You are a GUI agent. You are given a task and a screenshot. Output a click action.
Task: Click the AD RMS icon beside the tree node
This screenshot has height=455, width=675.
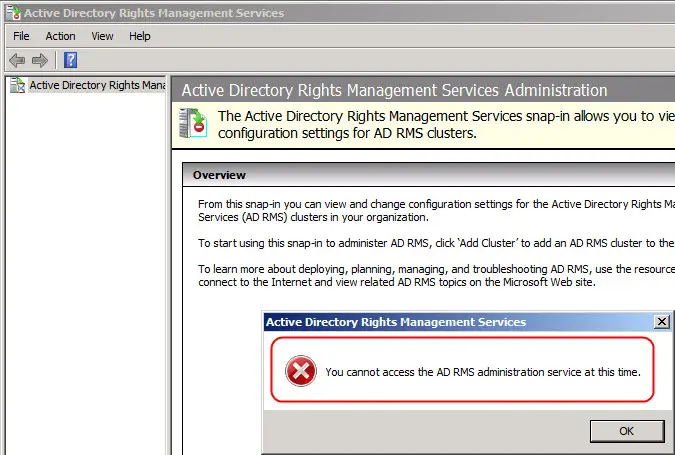(18, 85)
